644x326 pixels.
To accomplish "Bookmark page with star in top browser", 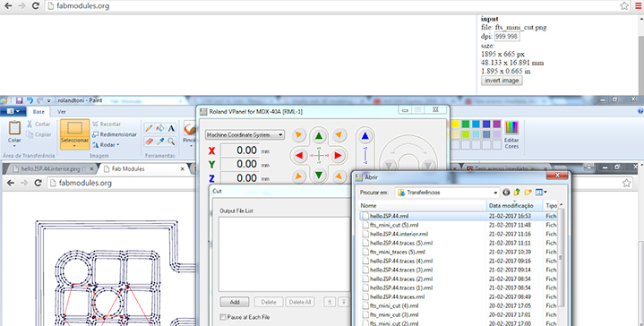I will coord(624,5).
